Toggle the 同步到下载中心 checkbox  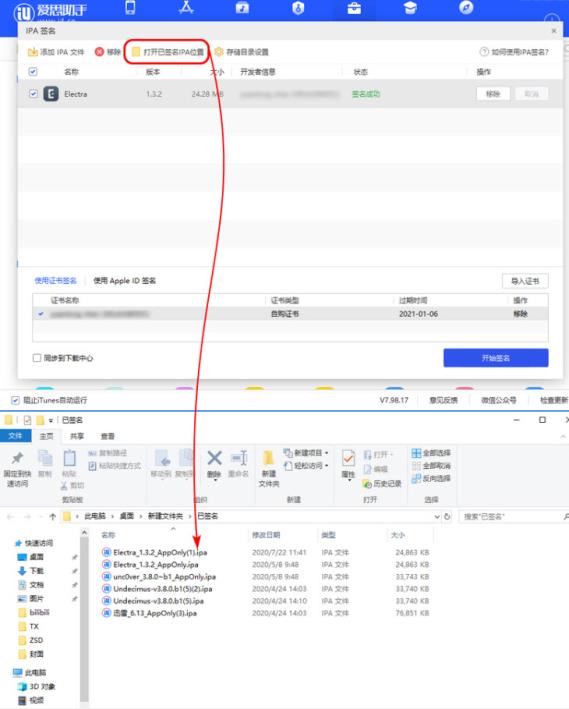pos(37,358)
